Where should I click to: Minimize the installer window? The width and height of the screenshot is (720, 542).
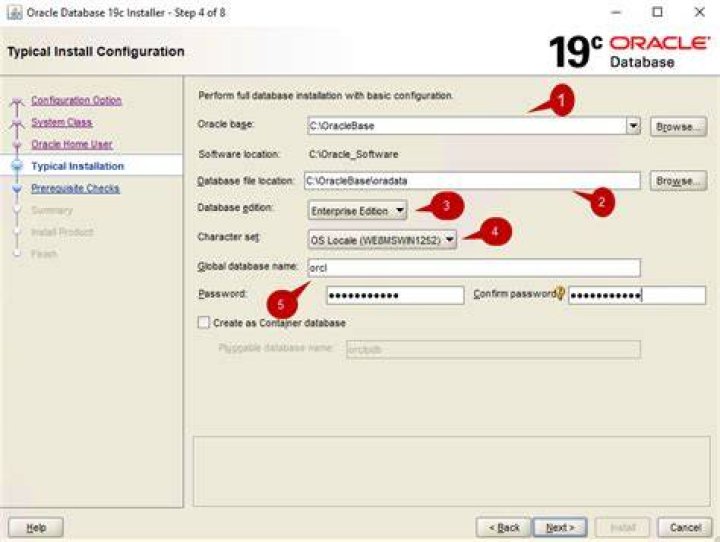[x=616, y=12]
